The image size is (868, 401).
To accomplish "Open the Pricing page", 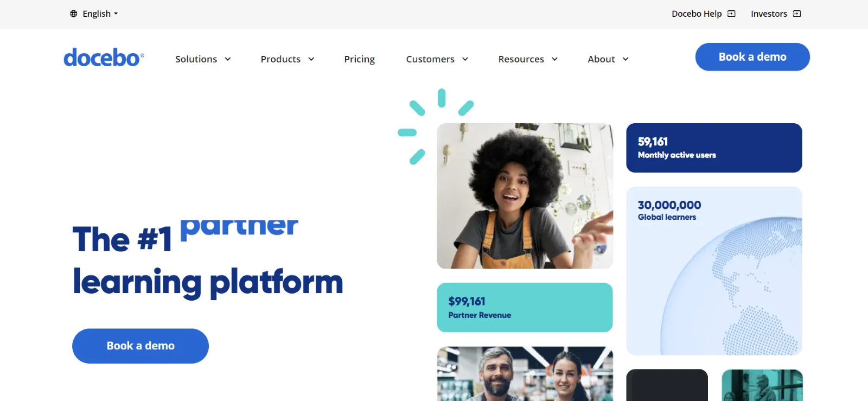I will click(x=360, y=59).
